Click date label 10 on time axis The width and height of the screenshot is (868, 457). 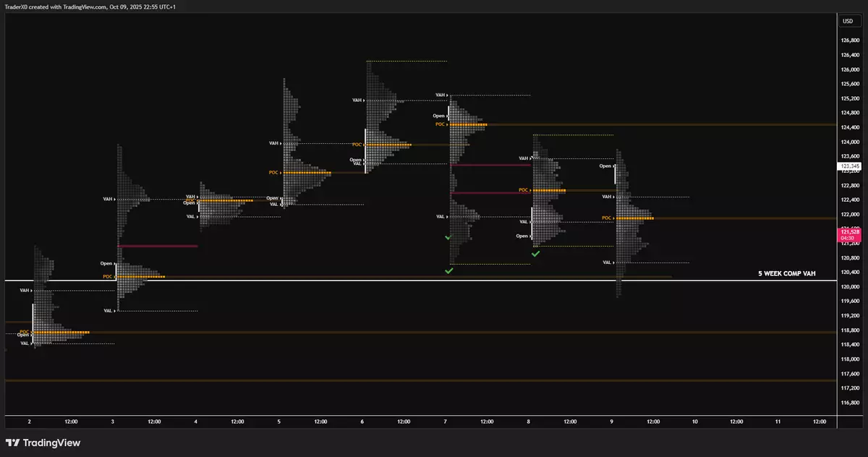(694, 421)
